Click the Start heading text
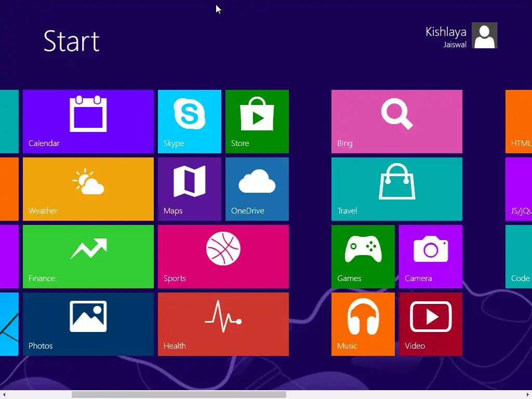Image resolution: width=532 pixels, height=399 pixels. (x=72, y=41)
